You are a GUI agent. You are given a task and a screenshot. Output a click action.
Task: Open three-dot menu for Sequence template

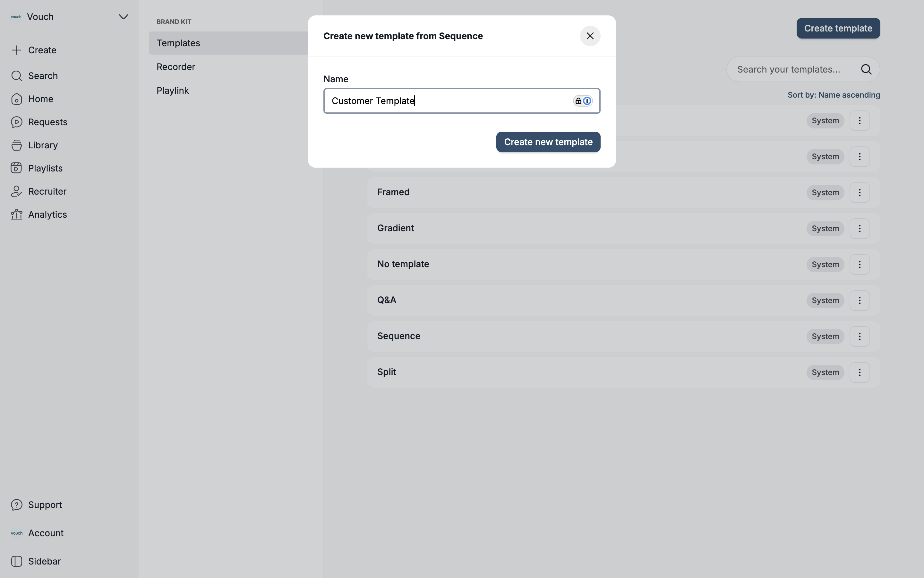coord(860,337)
